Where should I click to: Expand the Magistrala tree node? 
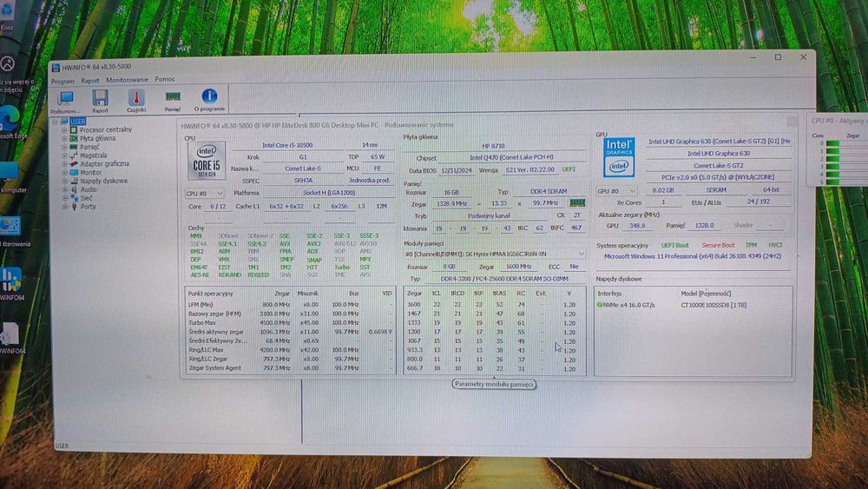tap(64, 155)
